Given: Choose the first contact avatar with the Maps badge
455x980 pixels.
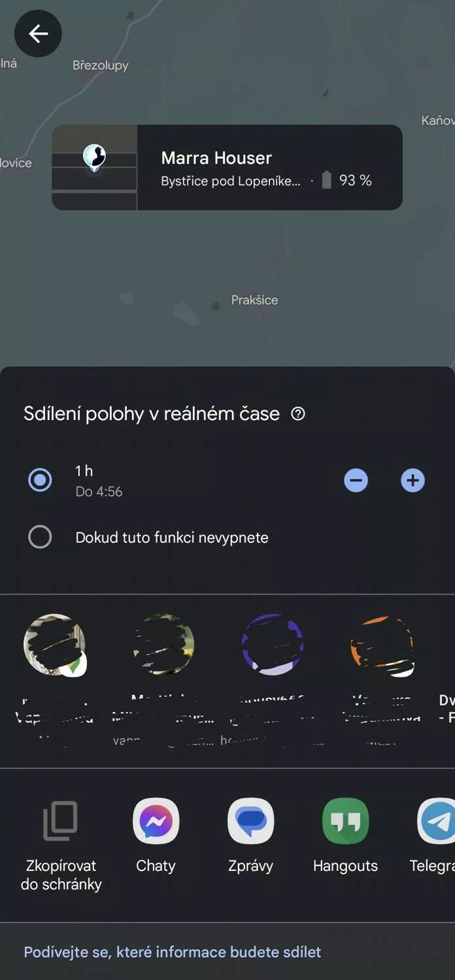Looking at the screenshot, I should (x=55, y=645).
